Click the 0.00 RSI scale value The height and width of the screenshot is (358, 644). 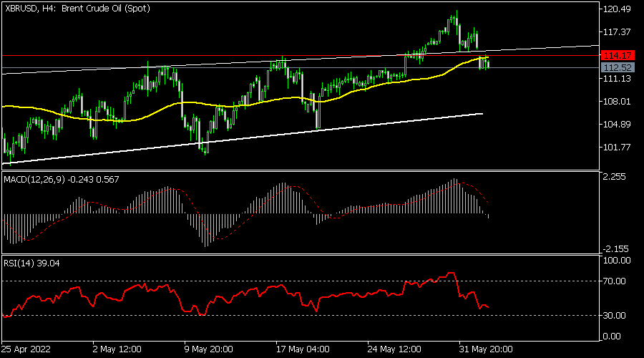click(x=612, y=337)
